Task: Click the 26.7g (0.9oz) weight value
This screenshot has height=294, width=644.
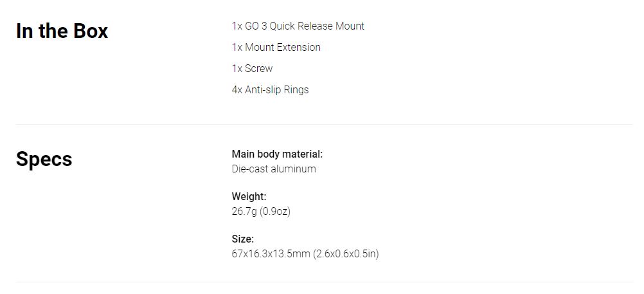Action: tap(261, 212)
